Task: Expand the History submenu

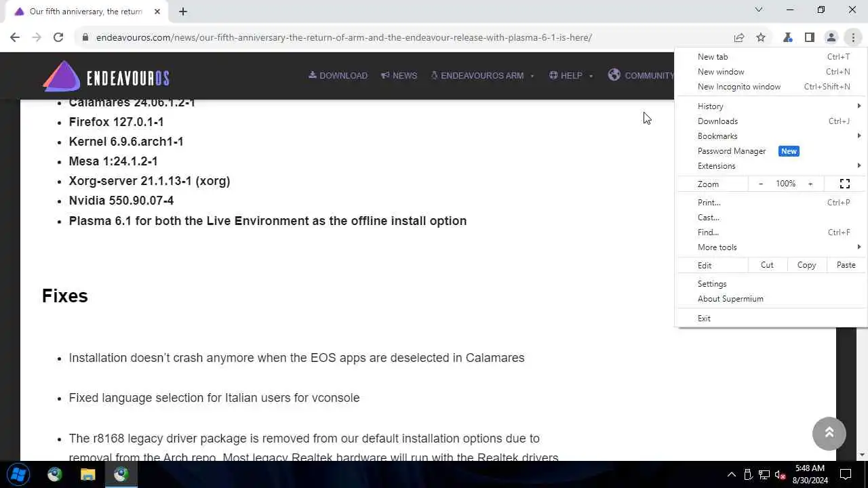Action: coord(771,106)
